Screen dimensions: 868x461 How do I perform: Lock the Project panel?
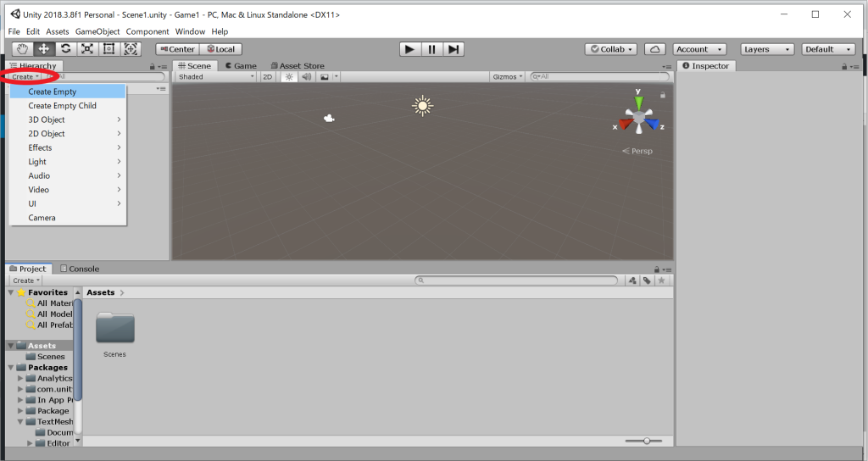coord(657,269)
